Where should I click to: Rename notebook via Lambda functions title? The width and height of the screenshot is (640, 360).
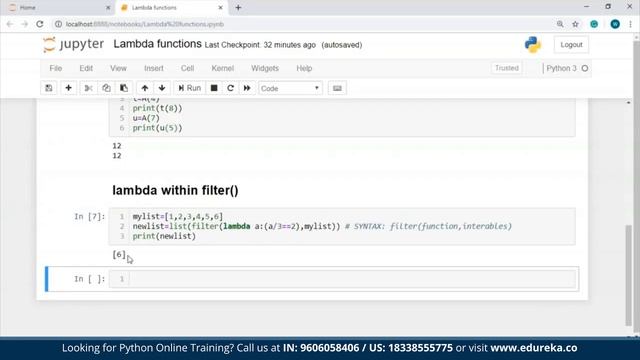coord(158,44)
